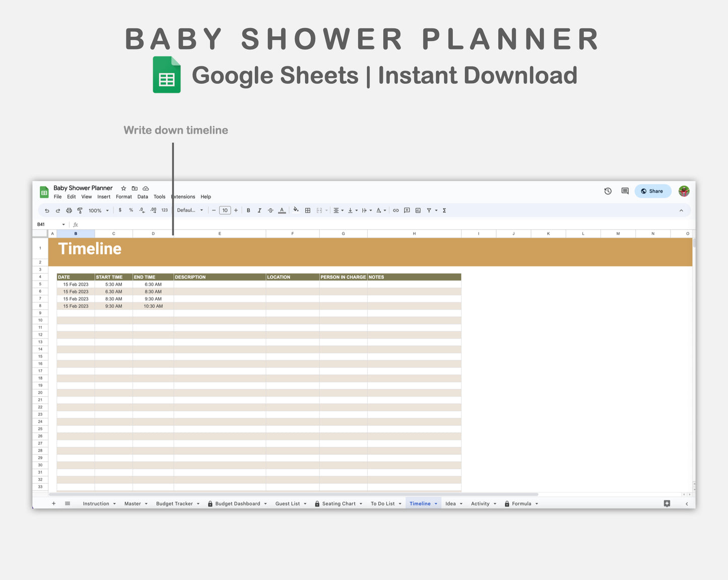Toggle bold formatting

[x=248, y=210]
